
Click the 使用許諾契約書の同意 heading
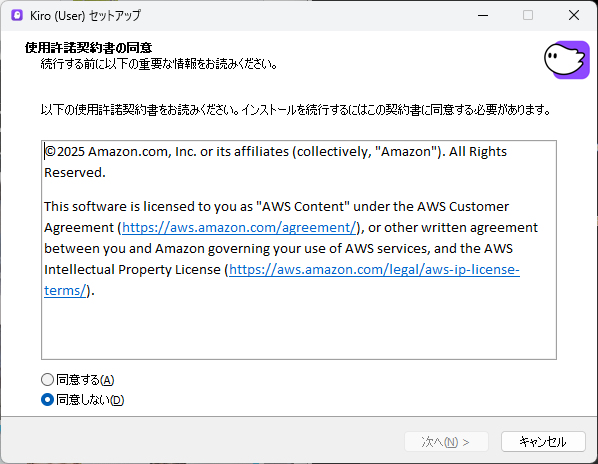88,48
